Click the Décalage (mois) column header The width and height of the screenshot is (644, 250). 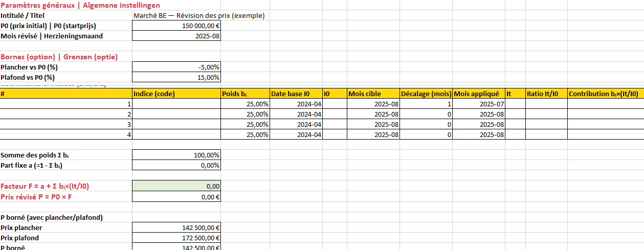coord(426,94)
